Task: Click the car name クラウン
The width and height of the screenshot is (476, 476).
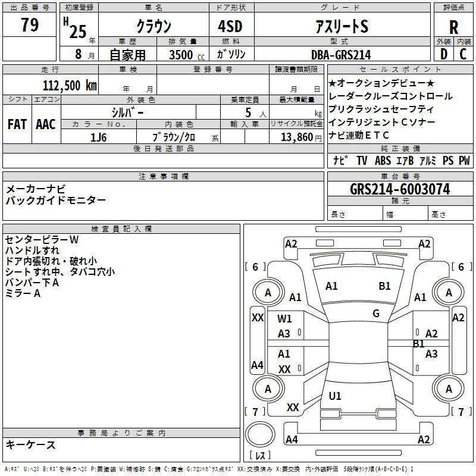Action: (154, 26)
